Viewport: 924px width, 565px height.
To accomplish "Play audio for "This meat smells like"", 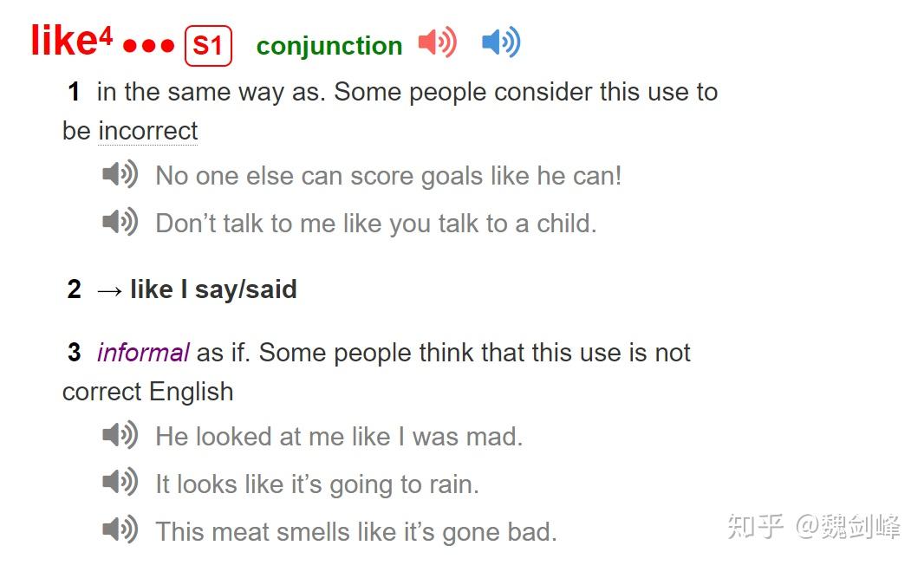I will 120,529.
